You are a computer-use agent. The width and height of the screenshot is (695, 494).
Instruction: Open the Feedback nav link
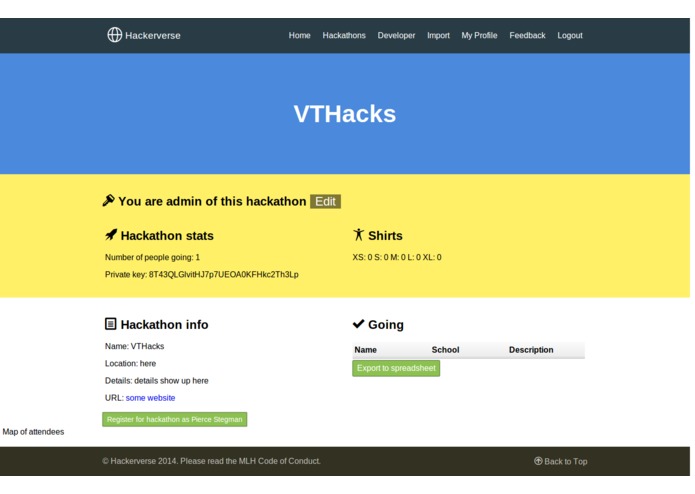(527, 35)
